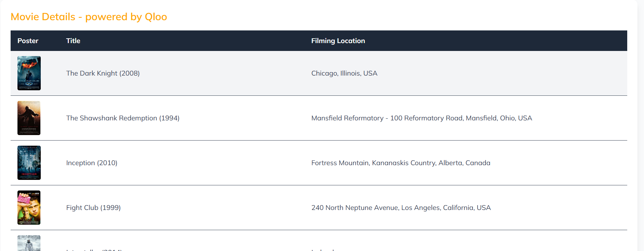Select the Fortress Mountain, Alberta location
The width and height of the screenshot is (644, 251).
[401, 163]
